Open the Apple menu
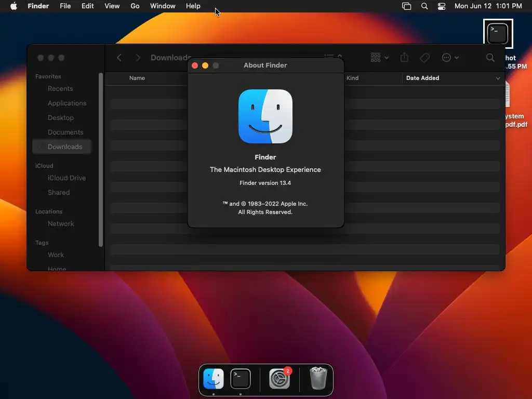This screenshot has width=532, height=399. (x=14, y=6)
